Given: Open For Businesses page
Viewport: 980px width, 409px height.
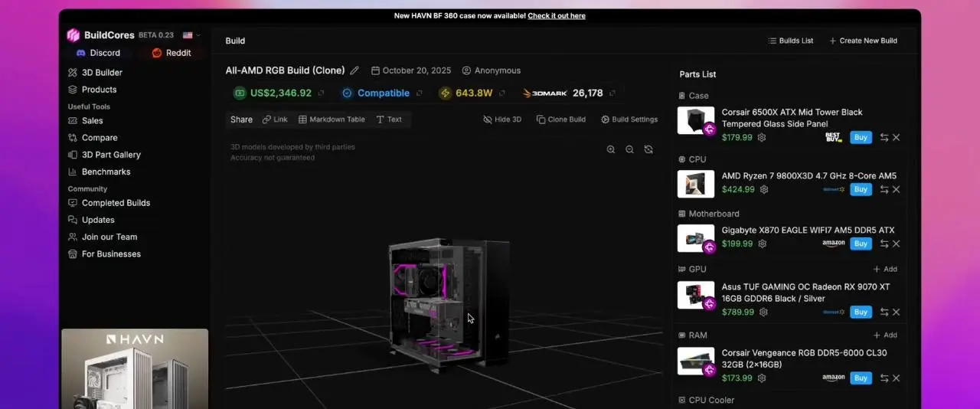Looking at the screenshot, I should pyautogui.click(x=104, y=254).
